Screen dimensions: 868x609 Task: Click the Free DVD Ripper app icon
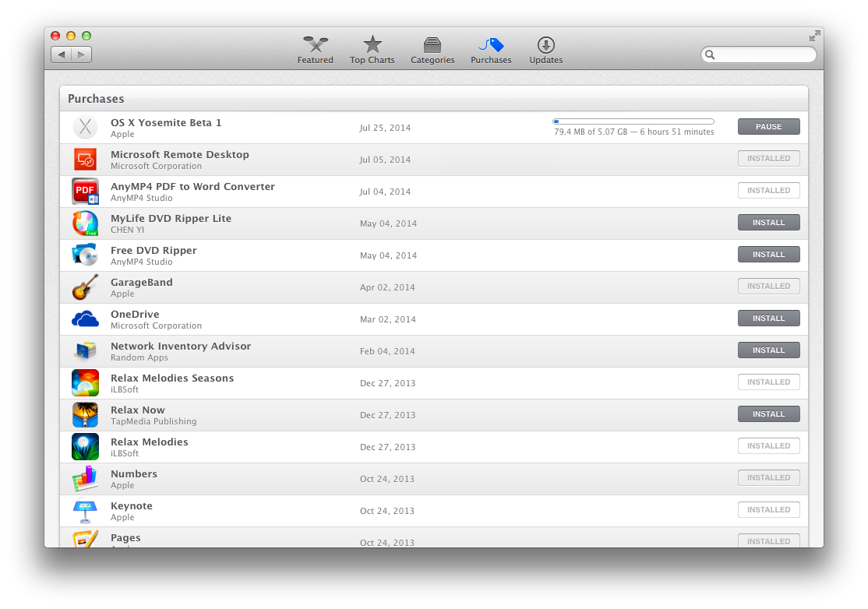[x=85, y=255]
